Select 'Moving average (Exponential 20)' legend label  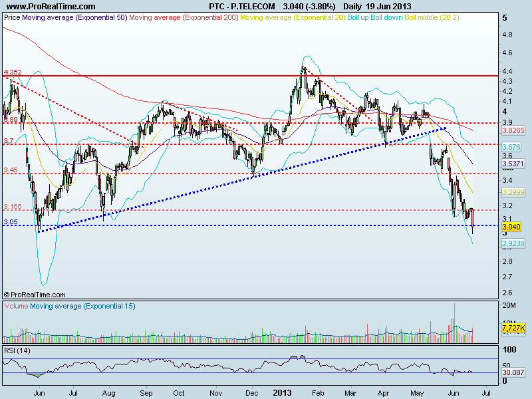tap(293, 17)
